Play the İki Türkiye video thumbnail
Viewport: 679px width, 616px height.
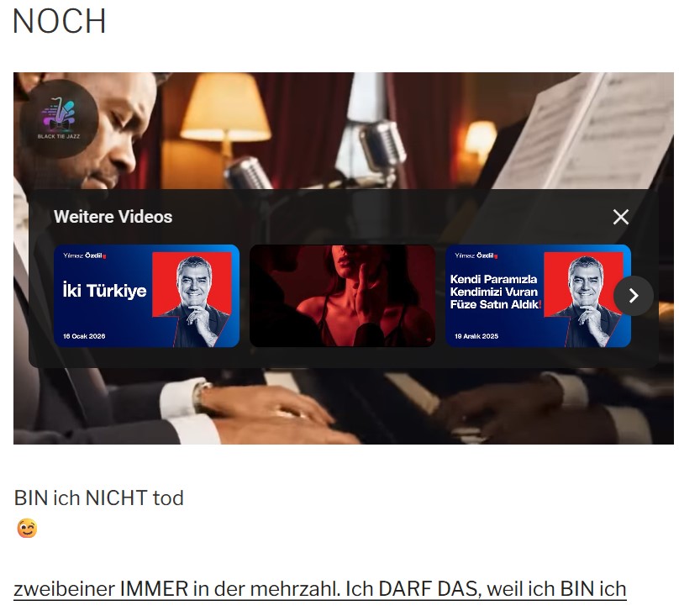146,296
